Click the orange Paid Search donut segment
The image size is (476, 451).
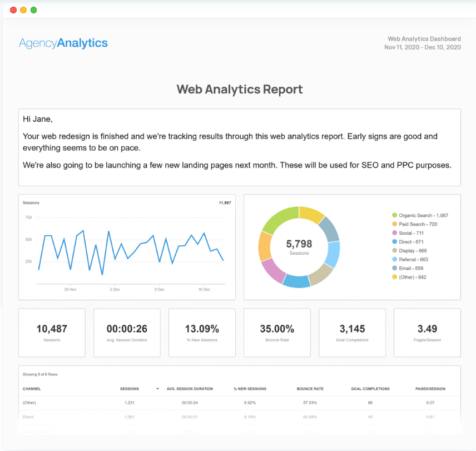(x=264, y=246)
